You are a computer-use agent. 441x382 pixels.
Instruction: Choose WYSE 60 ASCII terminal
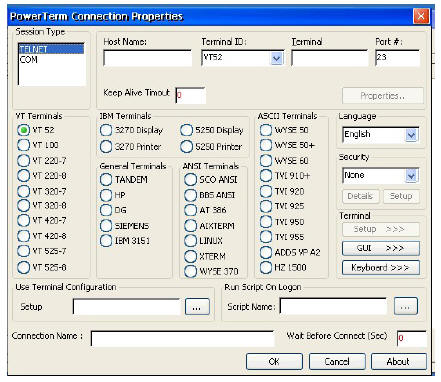[266, 160]
